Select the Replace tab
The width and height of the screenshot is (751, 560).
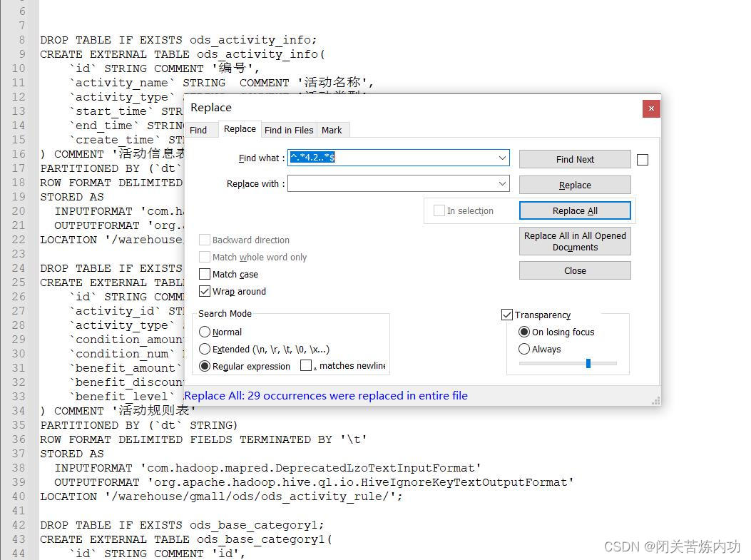click(240, 129)
